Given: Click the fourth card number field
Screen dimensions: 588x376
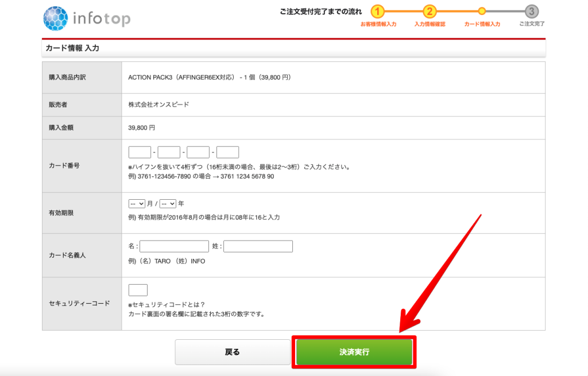Looking at the screenshot, I should 227,152.
